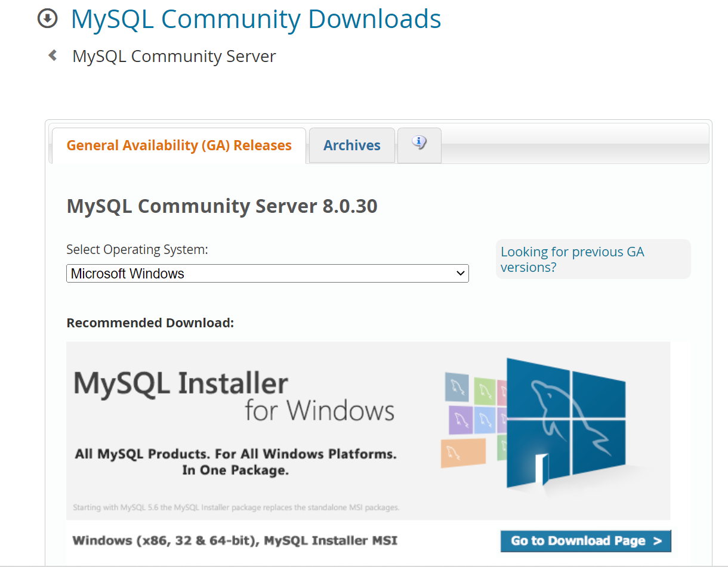Image resolution: width=728 pixels, height=567 pixels.
Task: Switch to General Availability (GA) Releases tab
Action: pyautogui.click(x=179, y=145)
